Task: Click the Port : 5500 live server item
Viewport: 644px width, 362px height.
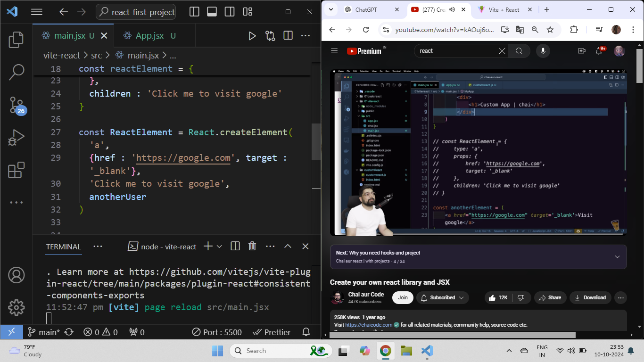Action: tap(217, 332)
